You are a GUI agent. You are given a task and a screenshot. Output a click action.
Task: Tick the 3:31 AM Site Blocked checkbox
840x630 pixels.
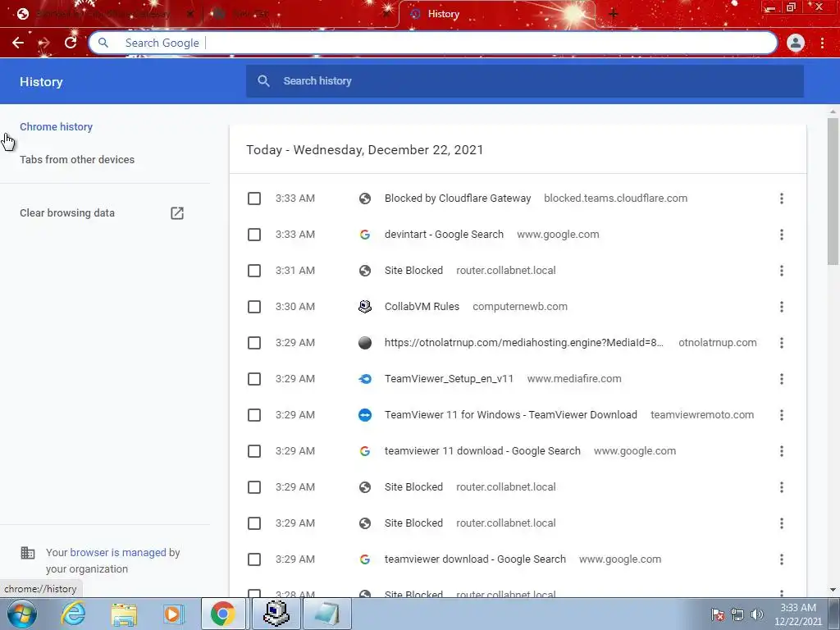point(254,271)
